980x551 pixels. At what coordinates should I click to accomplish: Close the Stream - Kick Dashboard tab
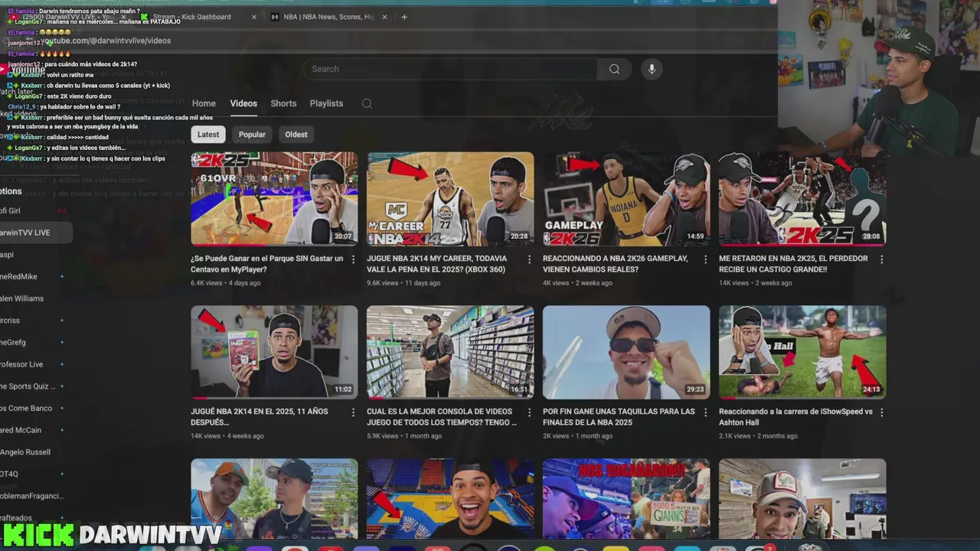tap(254, 17)
